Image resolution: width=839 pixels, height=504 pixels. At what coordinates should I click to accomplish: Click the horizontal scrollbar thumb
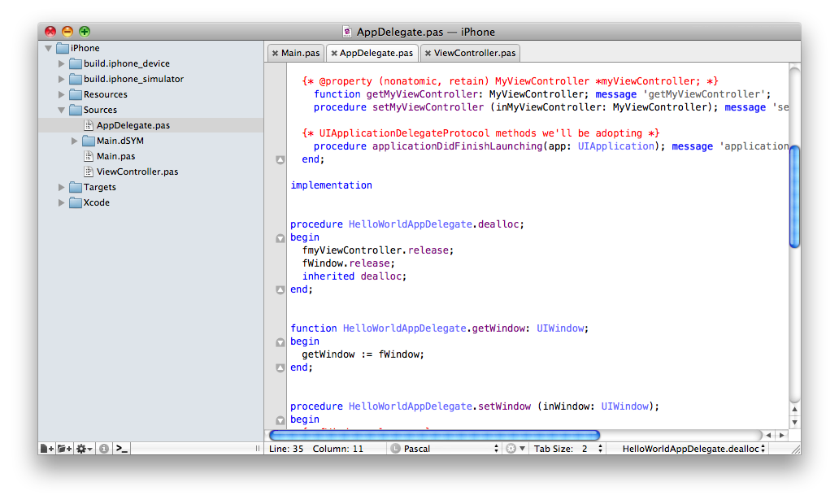click(434, 435)
